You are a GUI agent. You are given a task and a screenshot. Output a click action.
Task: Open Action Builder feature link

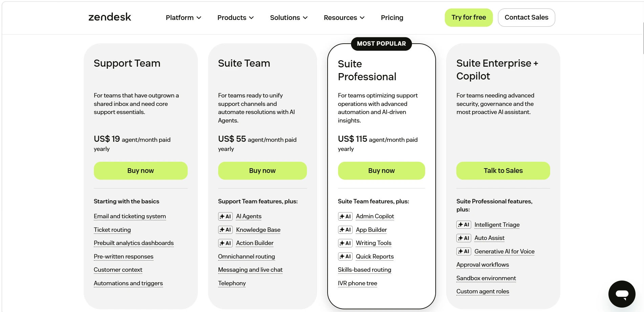(x=255, y=243)
